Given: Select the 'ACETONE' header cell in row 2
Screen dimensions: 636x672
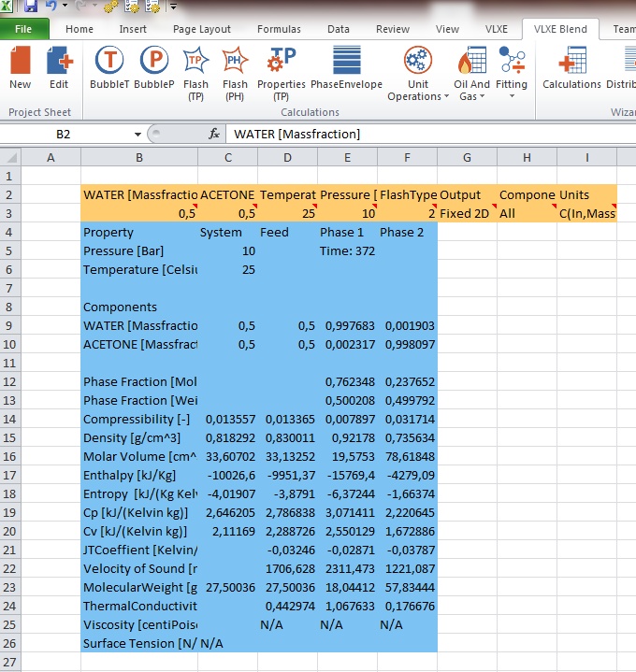Looking at the screenshot, I should pyautogui.click(x=227, y=194).
